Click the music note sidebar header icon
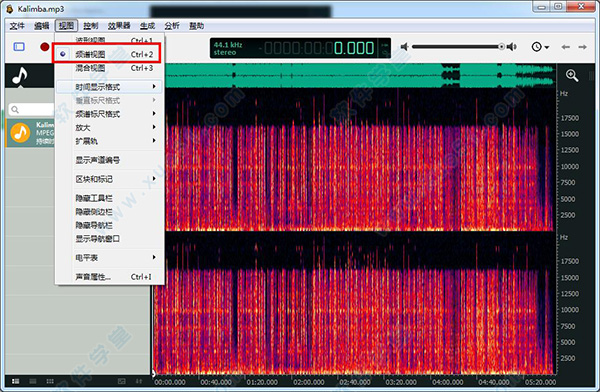 tap(19, 75)
